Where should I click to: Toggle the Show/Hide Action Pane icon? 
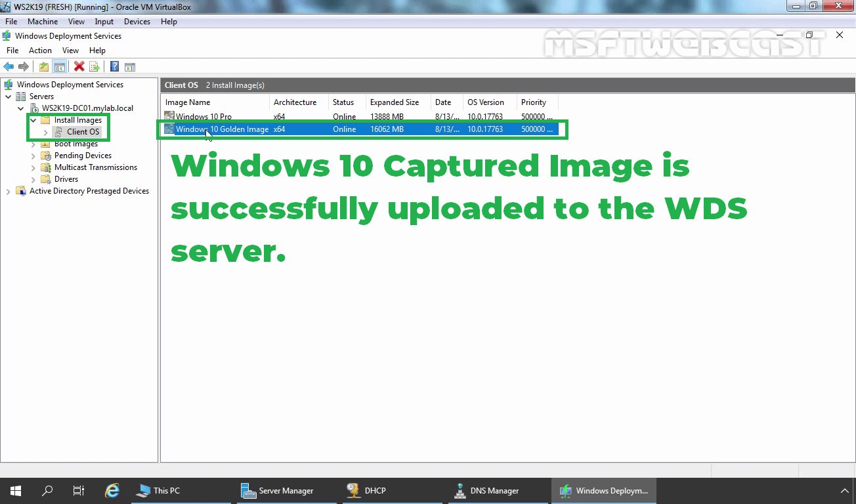[x=130, y=66]
